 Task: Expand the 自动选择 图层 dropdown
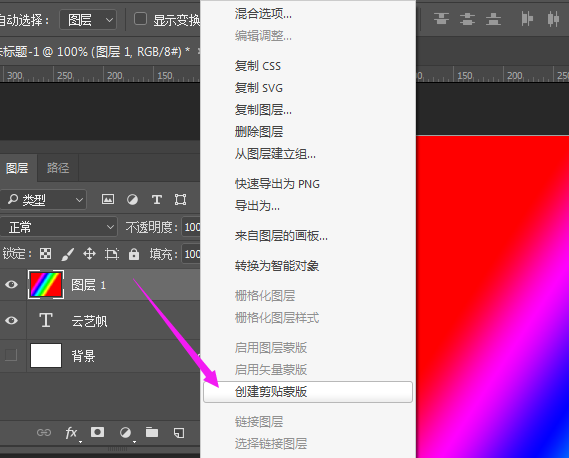pyautogui.click(x=88, y=20)
